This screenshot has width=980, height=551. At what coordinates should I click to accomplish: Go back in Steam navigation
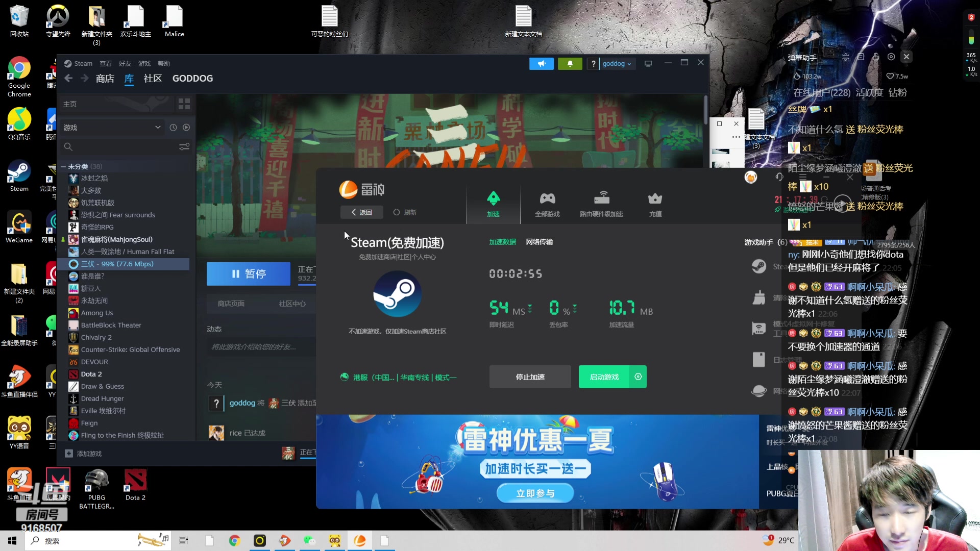pyautogui.click(x=68, y=78)
